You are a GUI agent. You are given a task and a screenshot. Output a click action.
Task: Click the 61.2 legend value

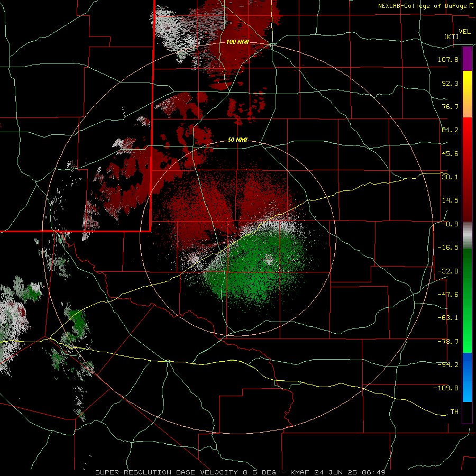point(450,130)
